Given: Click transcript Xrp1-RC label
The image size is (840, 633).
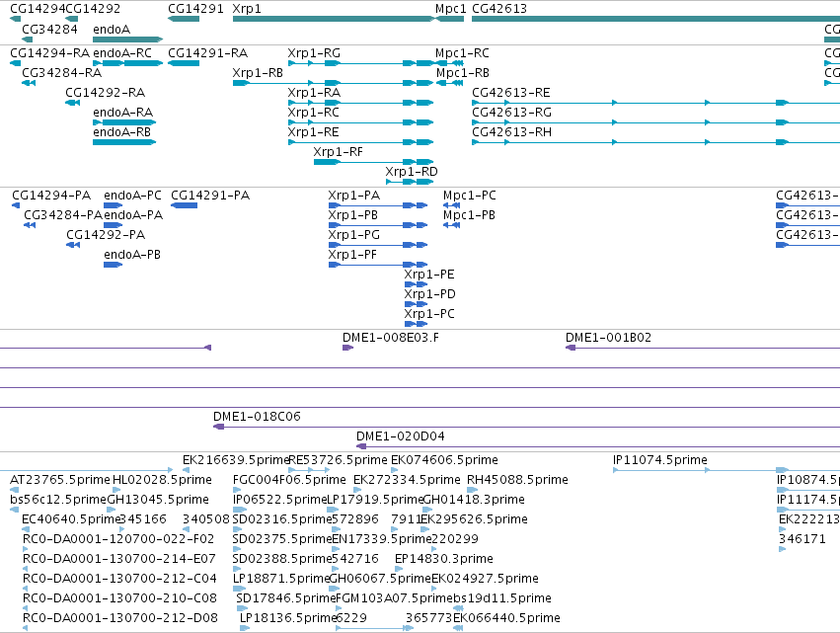Looking at the screenshot, I should (313, 113).
